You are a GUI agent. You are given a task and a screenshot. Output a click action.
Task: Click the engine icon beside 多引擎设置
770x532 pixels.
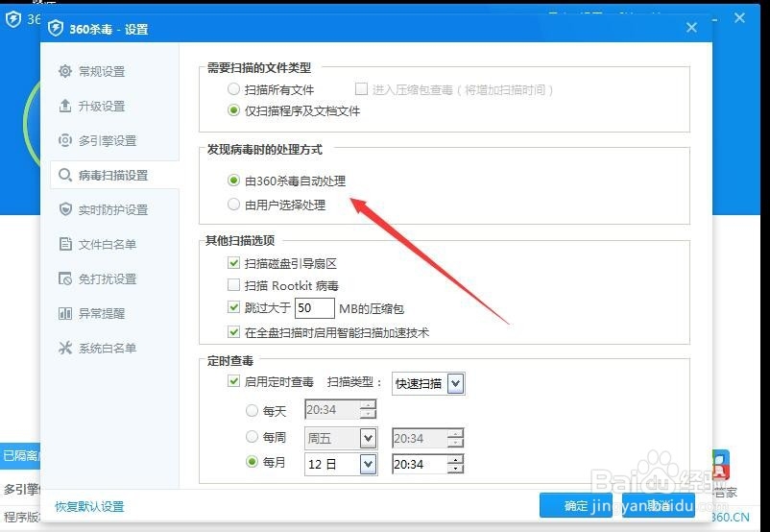pyautogui.click(x=65, y=140)
